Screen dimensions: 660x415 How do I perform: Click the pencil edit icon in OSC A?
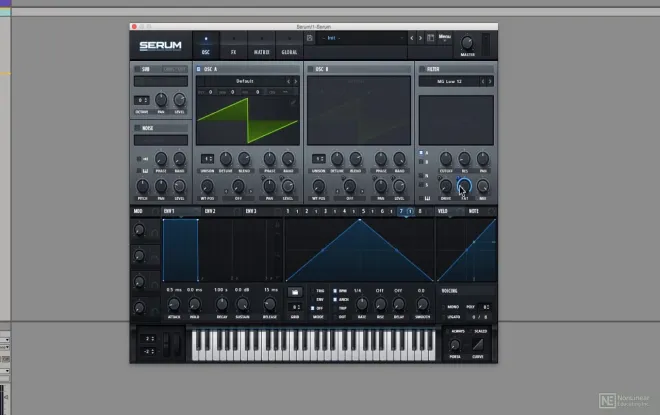pyautogui.click(x=293, y=102)
